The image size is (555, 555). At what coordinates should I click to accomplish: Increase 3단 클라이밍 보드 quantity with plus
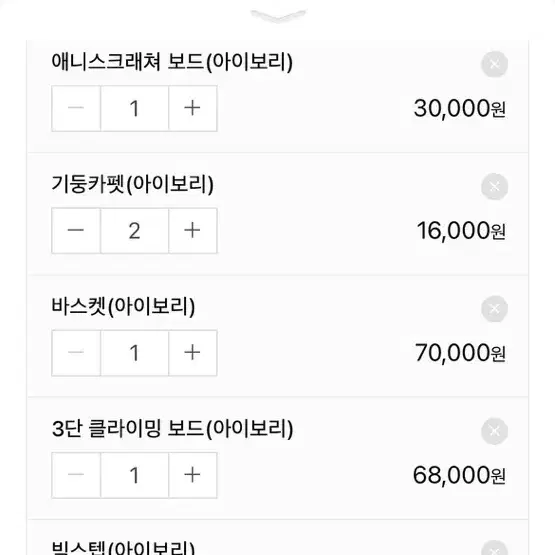click(x=193, y=475)
